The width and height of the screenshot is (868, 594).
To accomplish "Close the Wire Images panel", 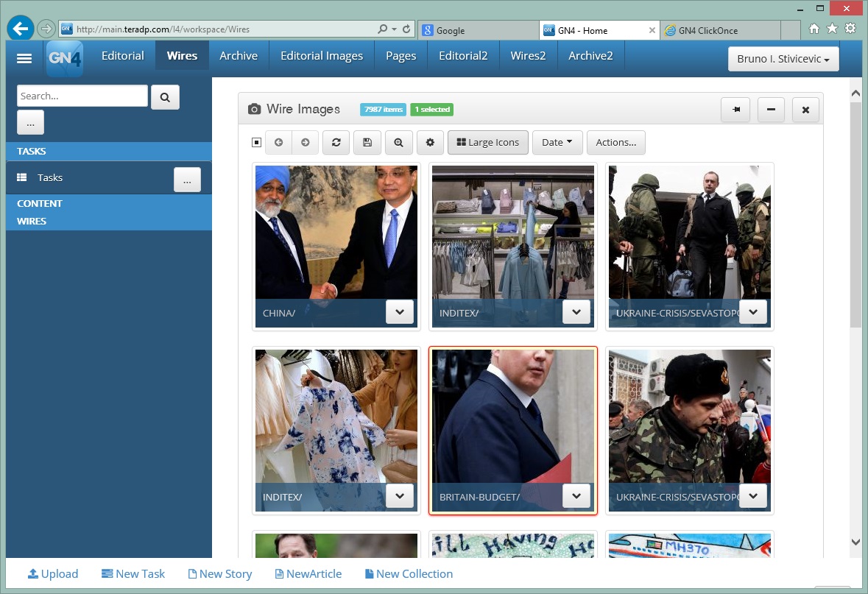I will pos(805,110).
